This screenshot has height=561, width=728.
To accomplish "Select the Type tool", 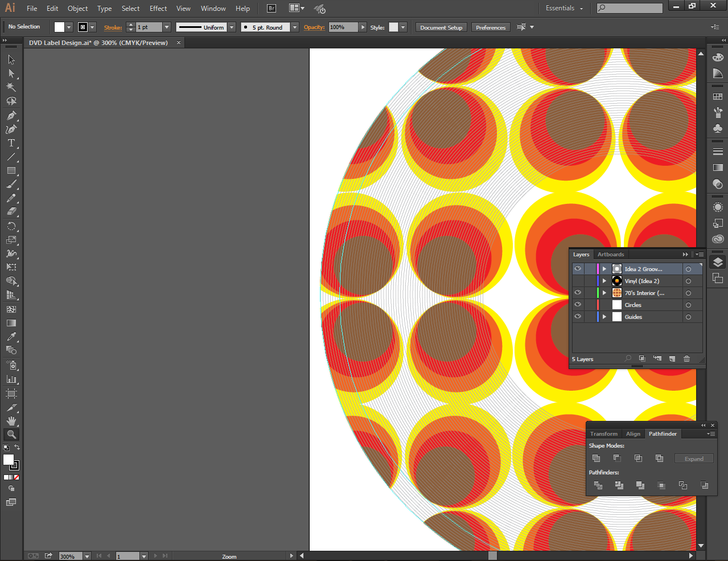I will (x=11, y=143).
